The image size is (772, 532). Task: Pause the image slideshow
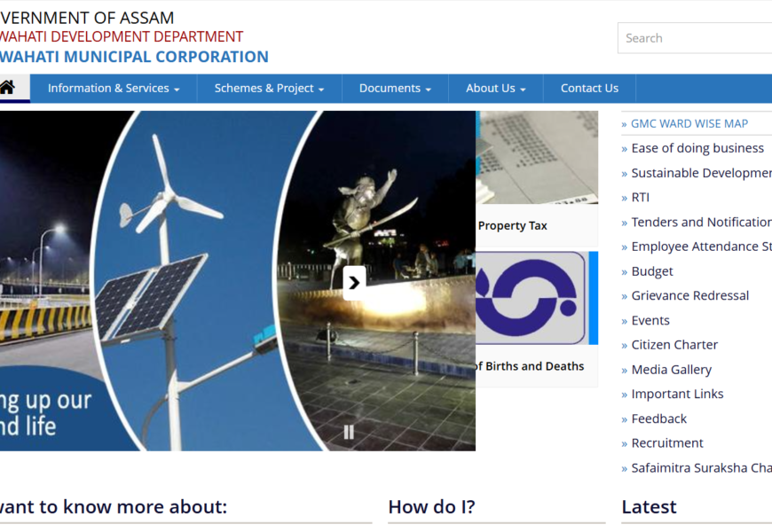(x=349, y=432)
